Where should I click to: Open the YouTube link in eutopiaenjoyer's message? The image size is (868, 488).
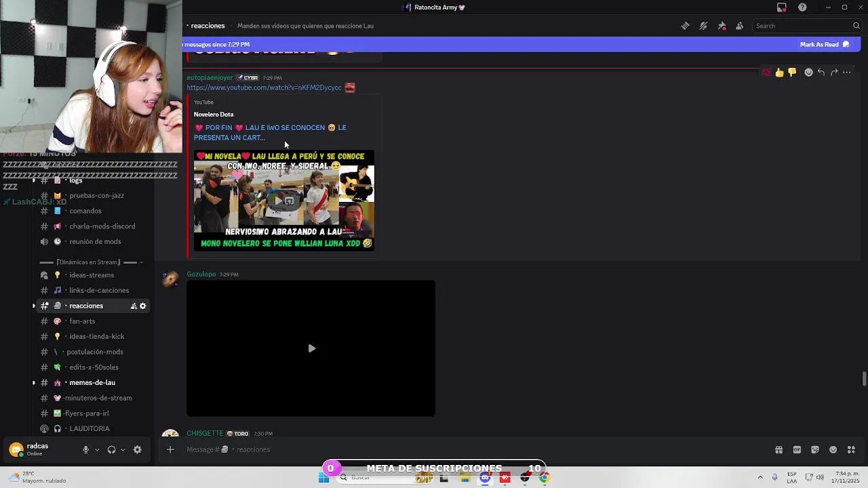[x=264, y=87]
